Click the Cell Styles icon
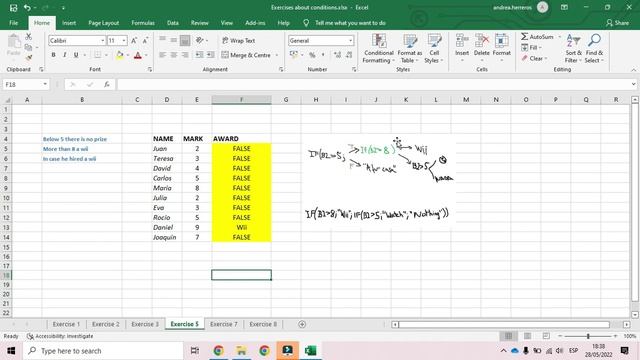This screenshot has width=640, height=360. (434, 42)
